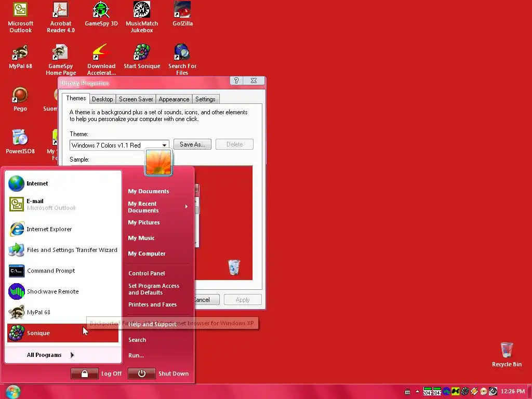Launch Internet Explorer from the Start menu

63,229
